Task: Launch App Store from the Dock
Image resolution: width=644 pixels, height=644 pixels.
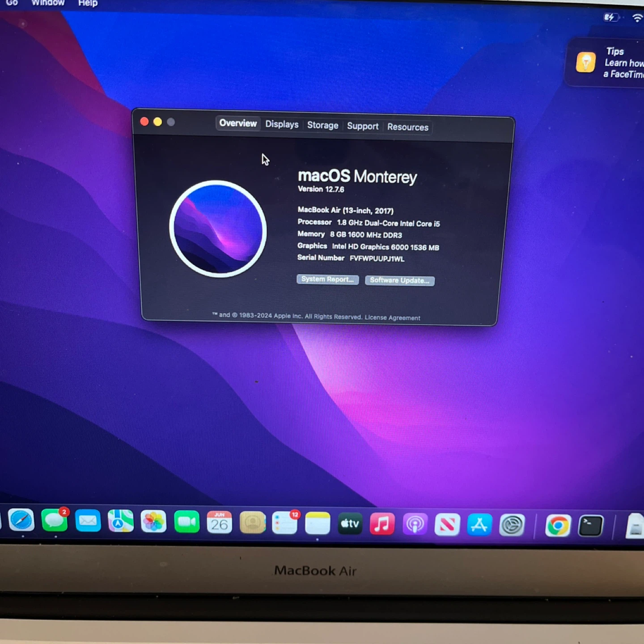Action: click(479, 525)
